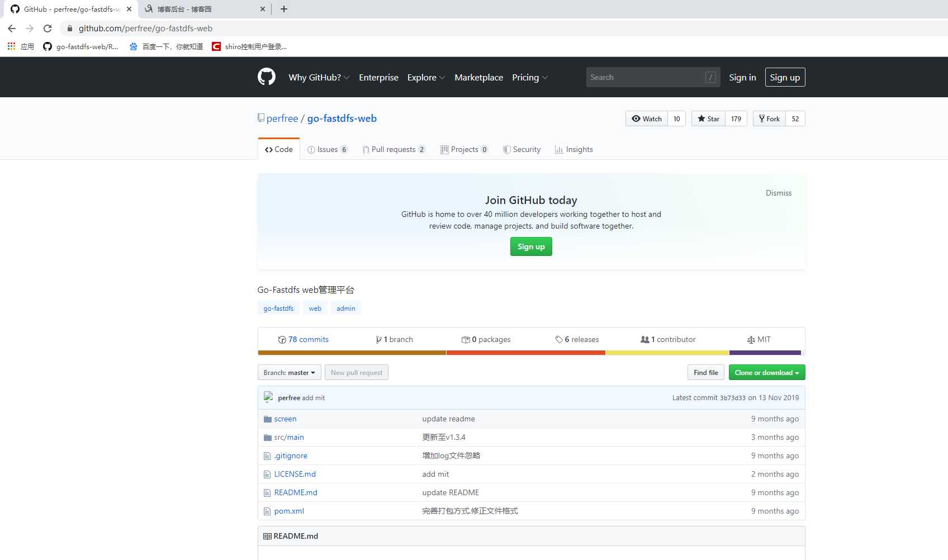Click the README.md book icon header
The width and height of the screenshot is (948, 560).
click(267, 537)
